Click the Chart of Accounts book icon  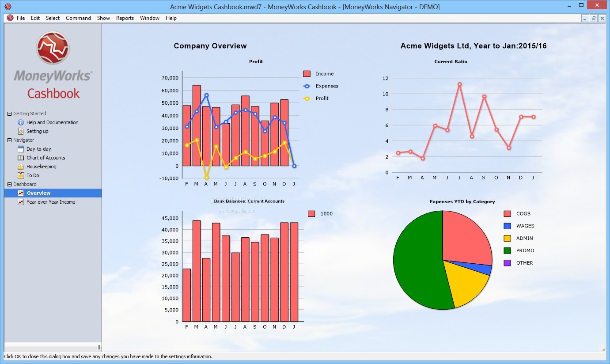point(21,158)
